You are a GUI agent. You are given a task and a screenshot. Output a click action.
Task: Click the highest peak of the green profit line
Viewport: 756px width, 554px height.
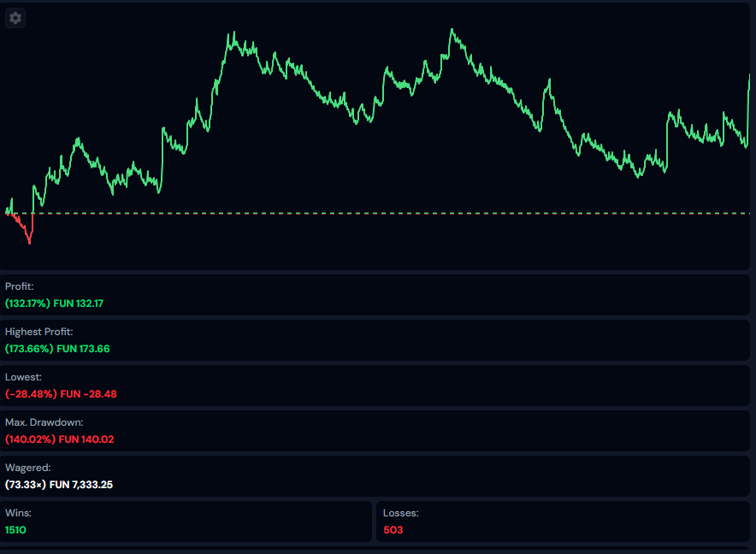(x=452, y=31)
